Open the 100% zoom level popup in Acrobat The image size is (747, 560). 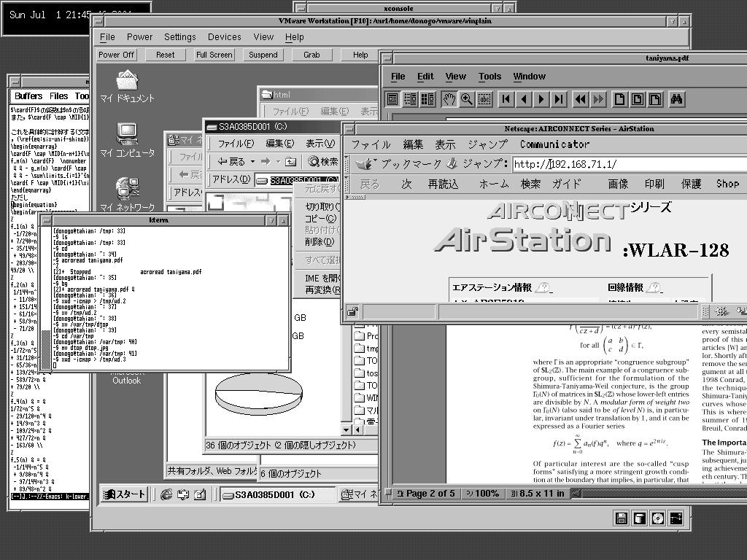click(478, 494)
